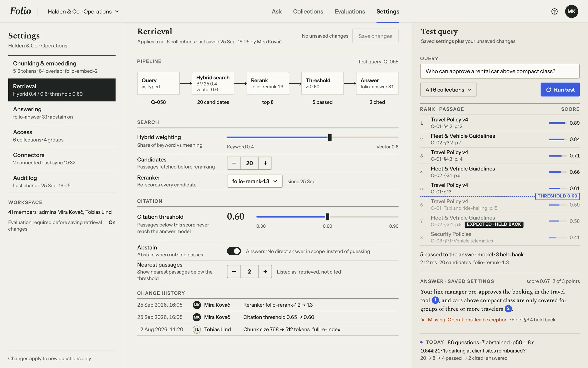588x368 pixels.
Task: Open rank 8 Security Policies passage
Action: [x=500, y=237]
